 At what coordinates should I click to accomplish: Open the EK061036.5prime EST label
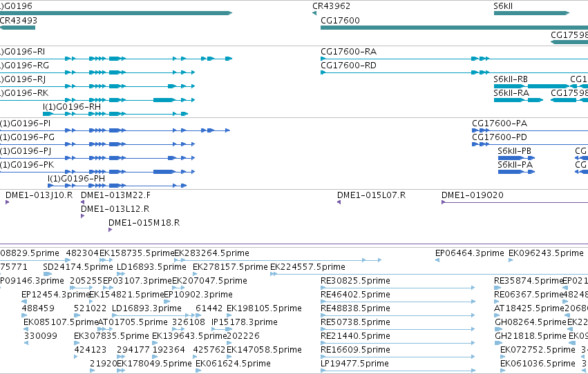538,364
